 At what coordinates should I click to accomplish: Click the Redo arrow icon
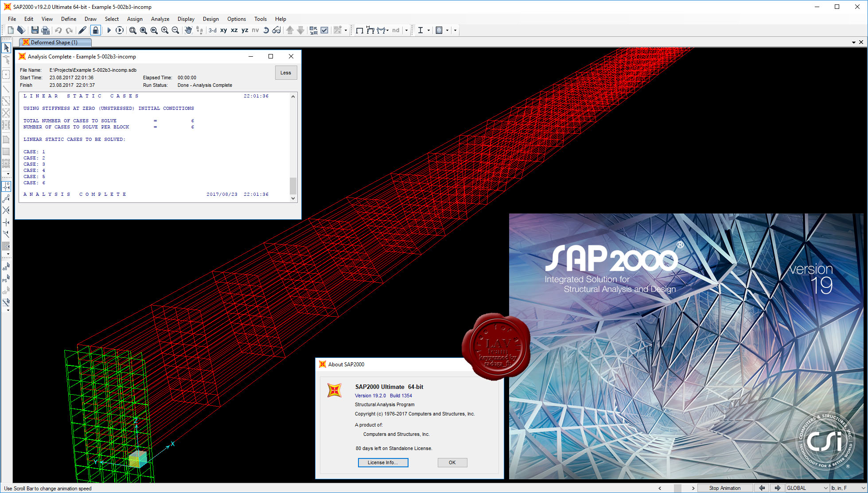pos(69,30)
